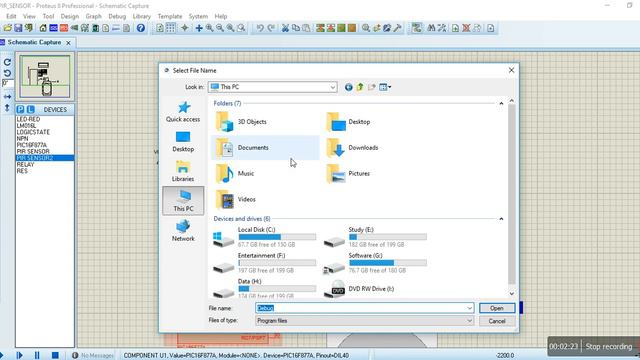Select Local Disk (C:) drive
Image resolution: width=640 pixels, height=360 pixels.
(x=264, y=237)
